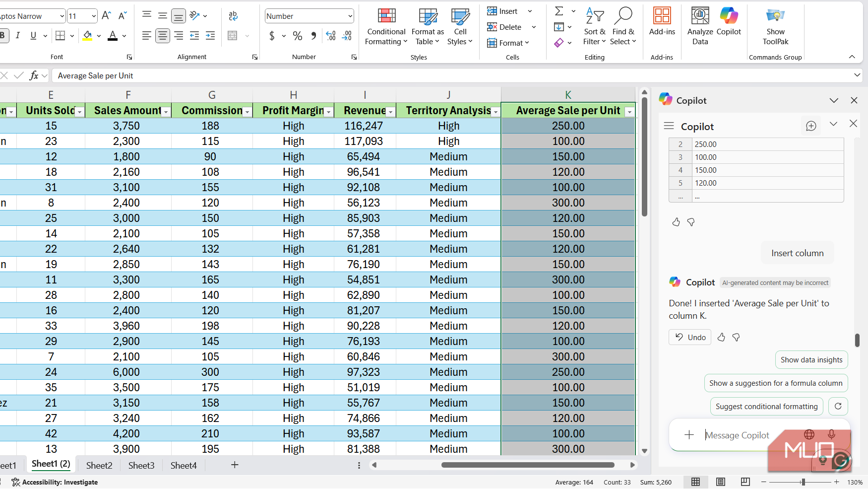Open Units Sold filter dropdown
This screenshot has width=868, height=489.
click(x=79, y=112)
